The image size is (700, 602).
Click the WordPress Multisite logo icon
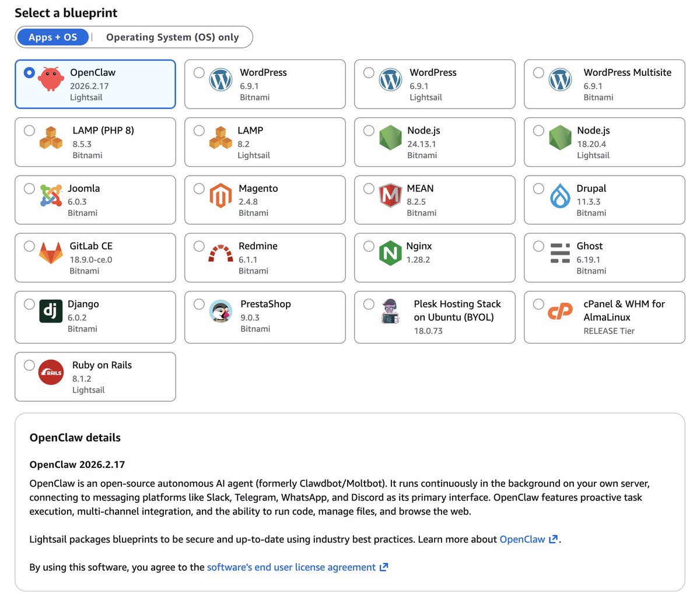click(560, 80)
